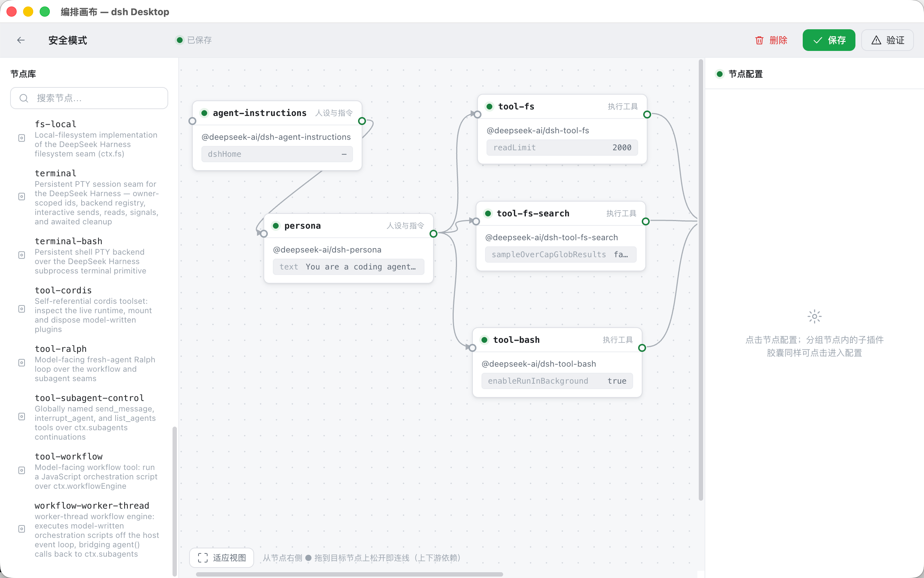Open the tool-fs node title on canvas
This screenshot has width=924, height=578.
516,107
